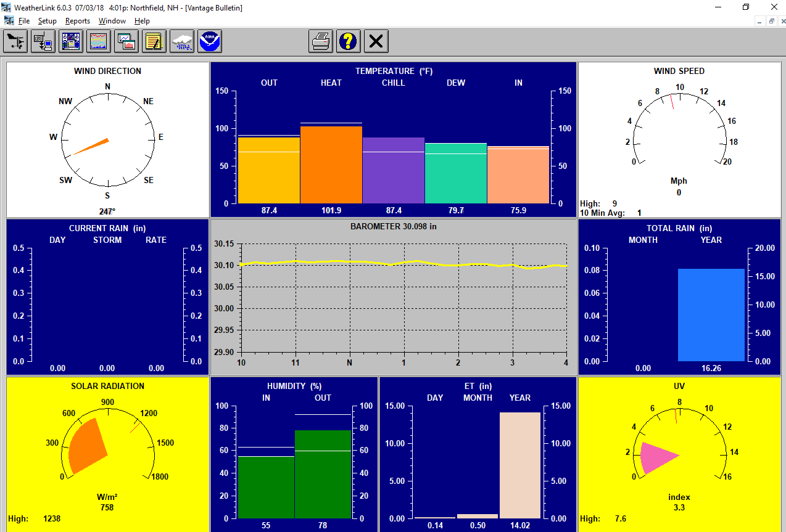Click the rain cloud toolbar icon

tap(182, 41)
